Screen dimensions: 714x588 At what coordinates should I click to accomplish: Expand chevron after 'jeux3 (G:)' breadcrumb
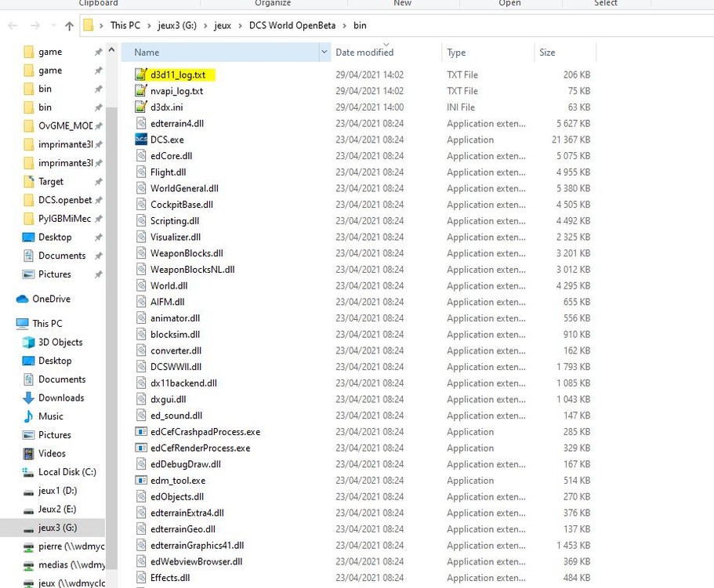click(x=205, y=26)
